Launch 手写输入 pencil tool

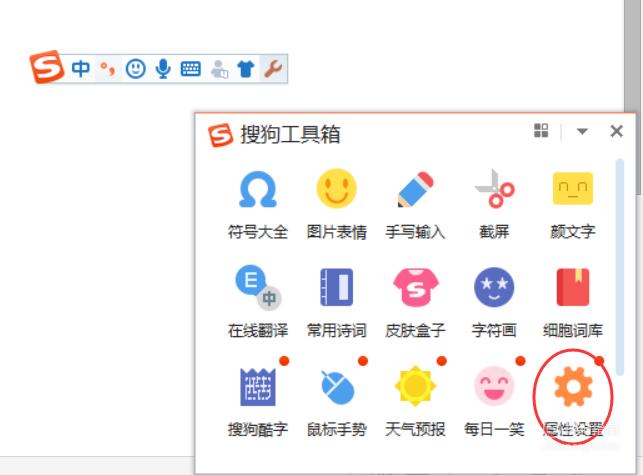tap(415, 204)
